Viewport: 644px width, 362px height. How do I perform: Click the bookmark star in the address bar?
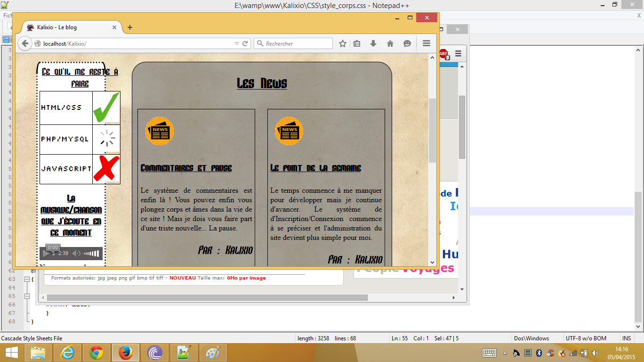click(x=342, y=43)
